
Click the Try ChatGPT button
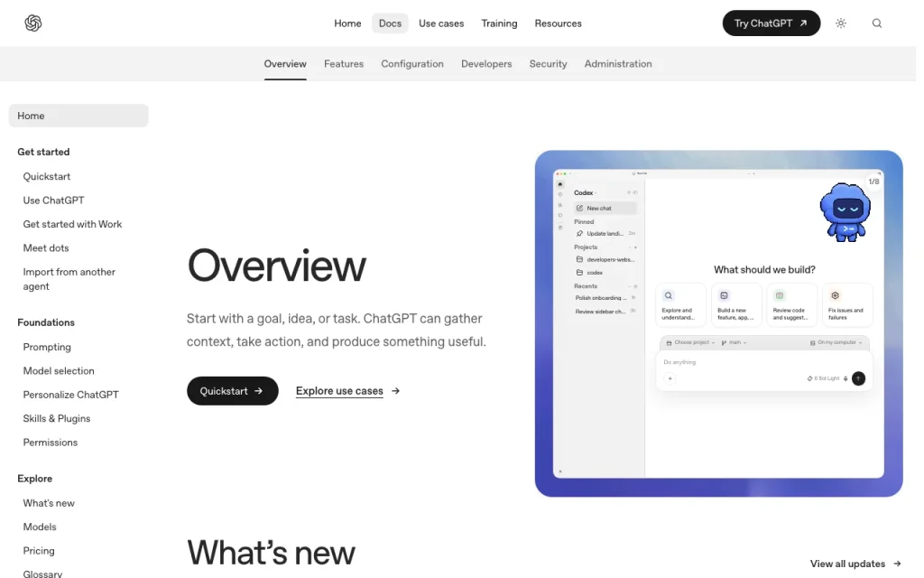(772, 23)
